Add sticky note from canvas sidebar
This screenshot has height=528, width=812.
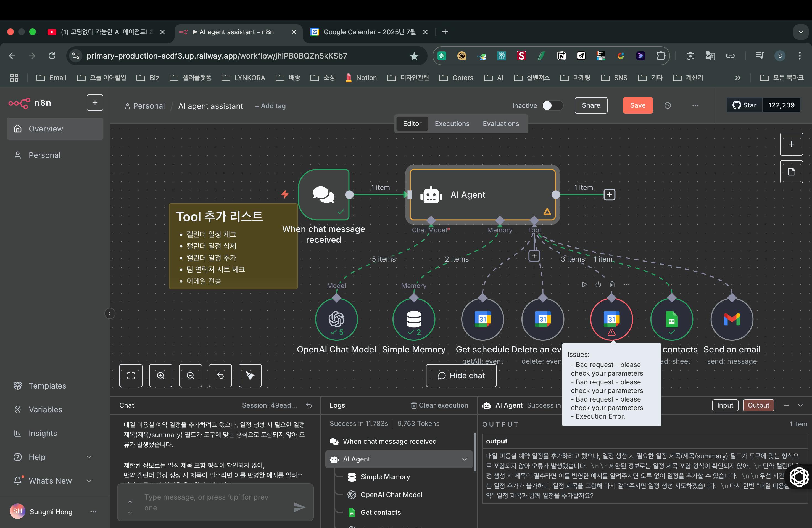click(791, 172)
